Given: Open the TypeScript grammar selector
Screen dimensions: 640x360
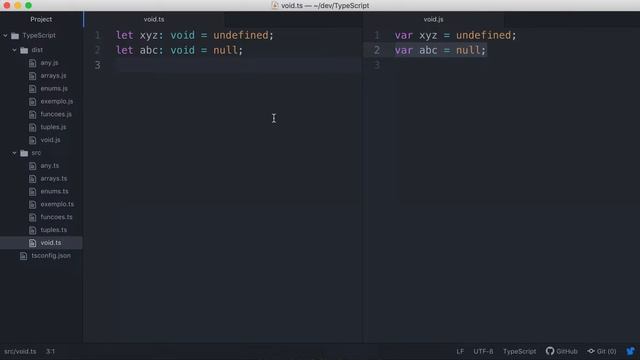Looking at the screenshot, I should (520, 351).
